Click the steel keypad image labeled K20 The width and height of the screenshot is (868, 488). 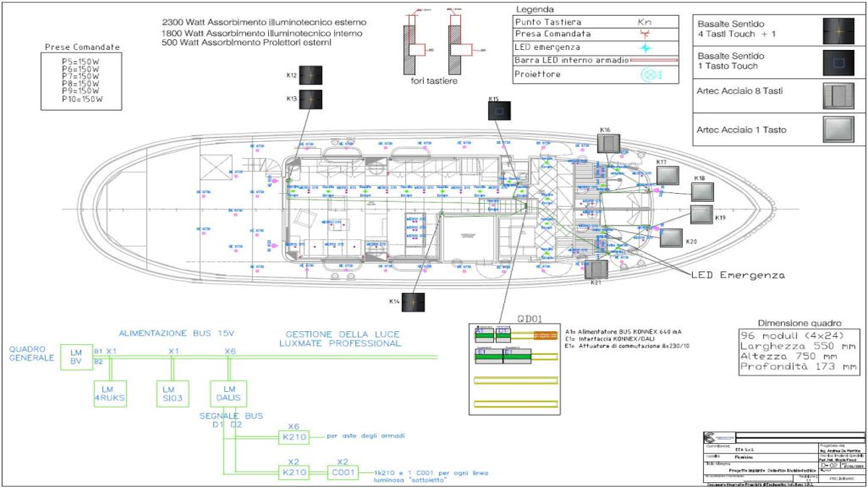671,239
